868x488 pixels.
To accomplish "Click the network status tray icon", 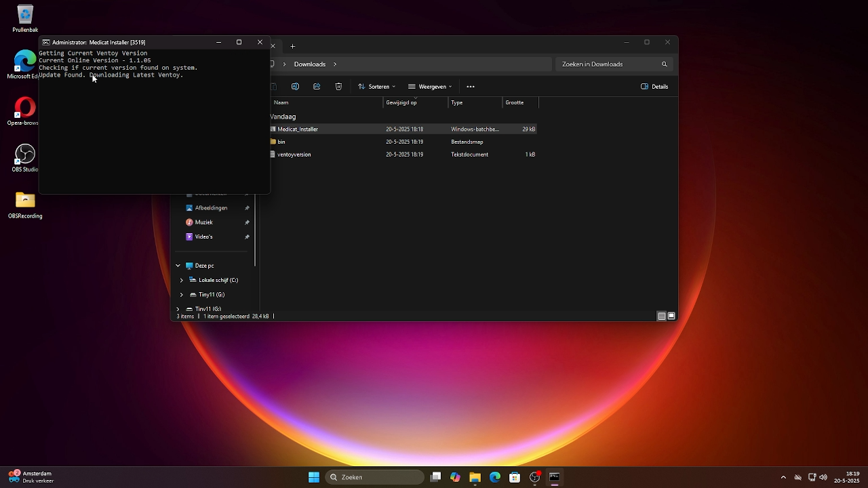I will click(x=812, y=477).
